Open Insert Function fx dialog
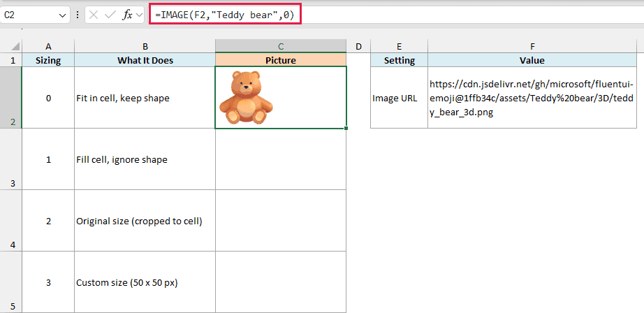Screen dimensions: 644x313 point(127,15)
